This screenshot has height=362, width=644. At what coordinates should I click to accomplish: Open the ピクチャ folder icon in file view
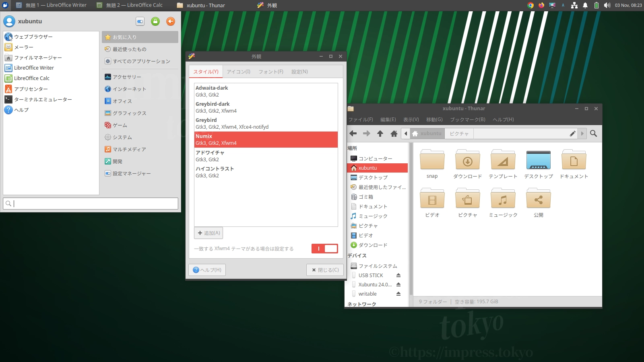click(x=467, y=198)
